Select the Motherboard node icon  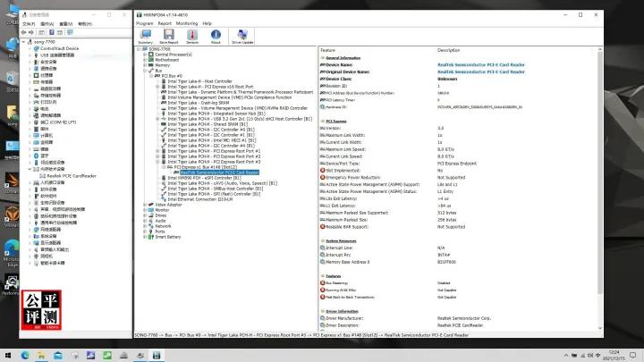[151, 60]
